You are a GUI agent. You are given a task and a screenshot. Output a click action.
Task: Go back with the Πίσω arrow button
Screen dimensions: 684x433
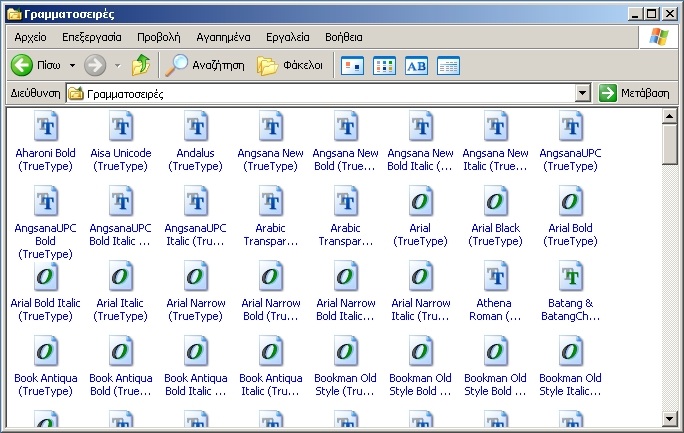point(35,65)
